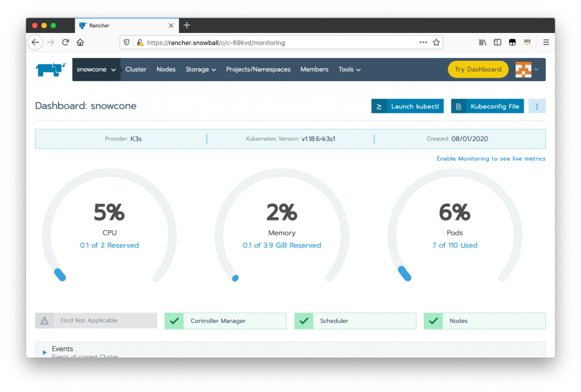Screen dimensions: 581x392
Task: Bookmark this page with the star icon
Action: pos(436,43)
